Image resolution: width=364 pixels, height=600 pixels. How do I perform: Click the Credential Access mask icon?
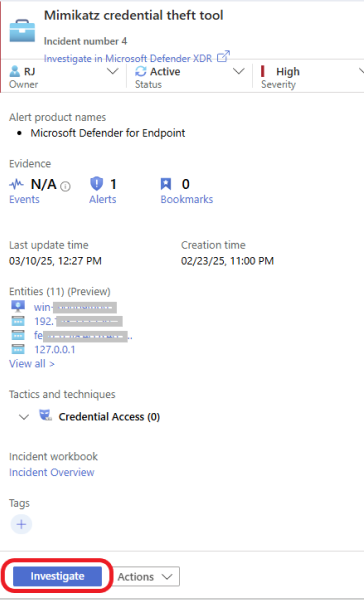(x=46, y=415)
